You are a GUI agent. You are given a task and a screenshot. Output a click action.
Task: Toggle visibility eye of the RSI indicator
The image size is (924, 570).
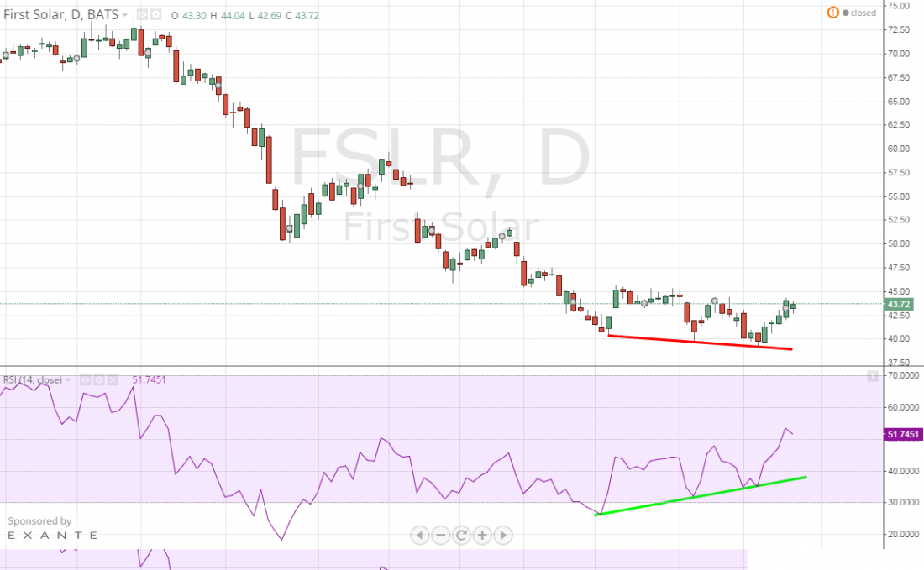[83, 380]
